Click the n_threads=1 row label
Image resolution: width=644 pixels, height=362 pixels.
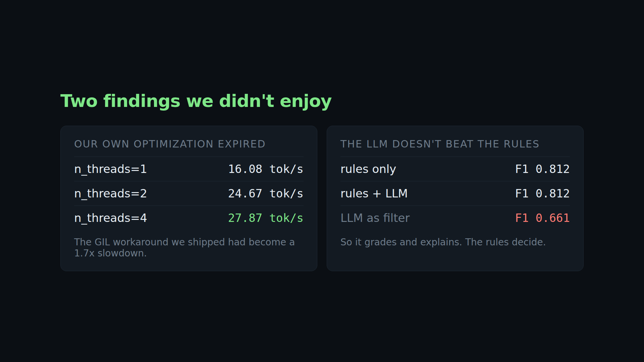110,169
